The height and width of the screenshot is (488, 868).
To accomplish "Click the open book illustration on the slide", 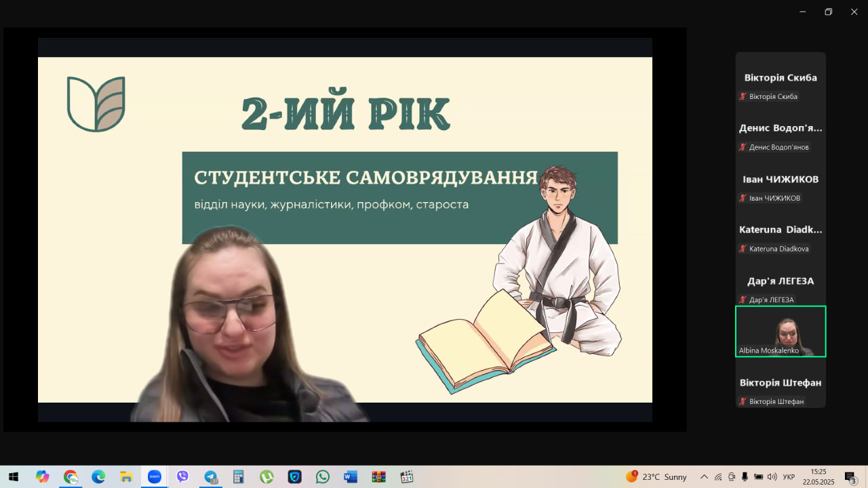I will [x=486, y=341].
